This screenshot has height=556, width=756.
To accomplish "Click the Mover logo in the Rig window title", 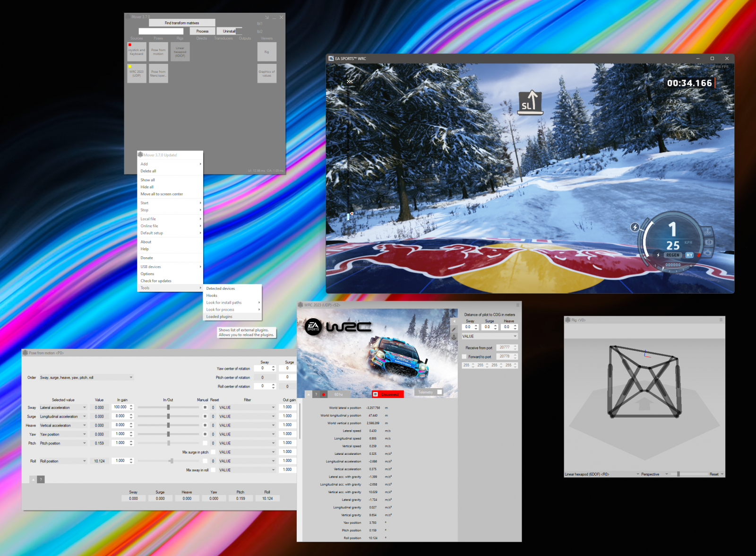I will pos(568,320).
